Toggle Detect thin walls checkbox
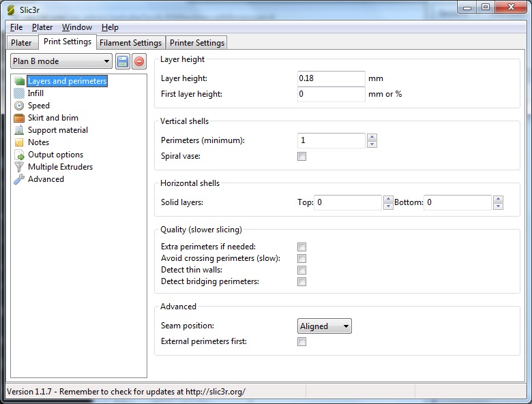The width and height of the screenshot is (532, 404). tap(301, 270)
